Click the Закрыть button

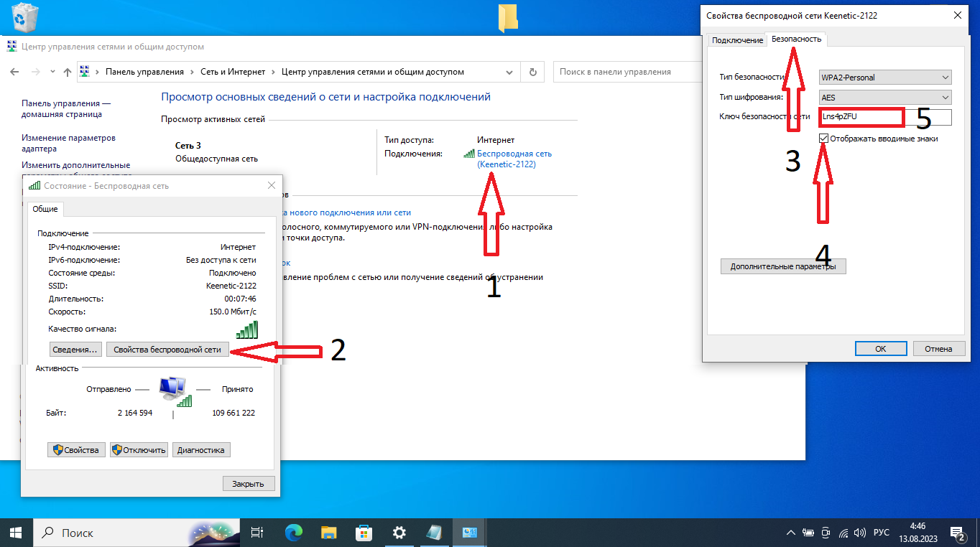click(x=249, y=484)
